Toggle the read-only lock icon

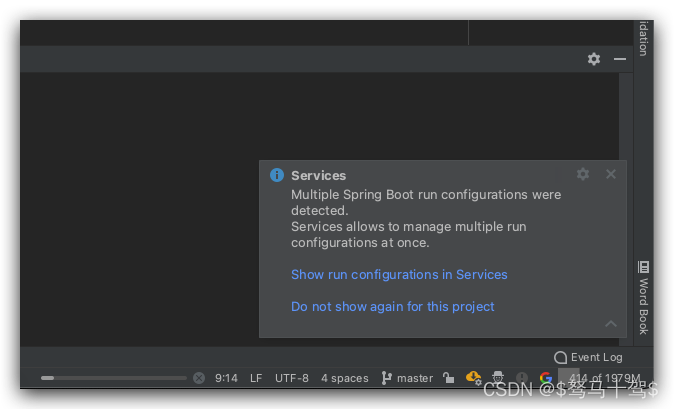click(449, 378)
